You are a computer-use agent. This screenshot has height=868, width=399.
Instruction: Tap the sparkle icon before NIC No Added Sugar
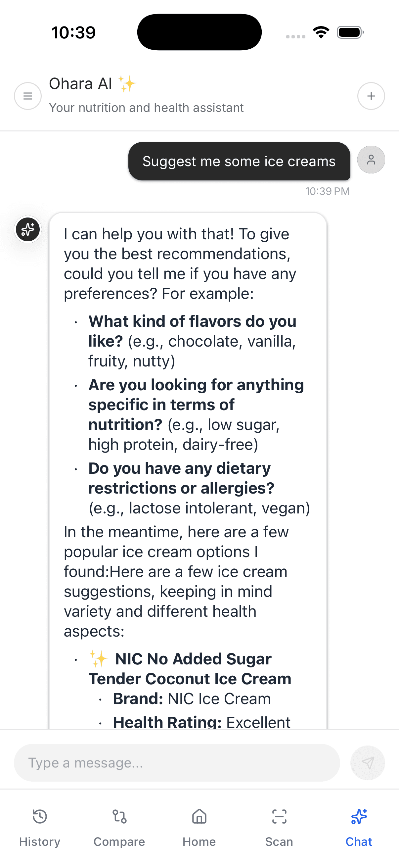point(99,658)
